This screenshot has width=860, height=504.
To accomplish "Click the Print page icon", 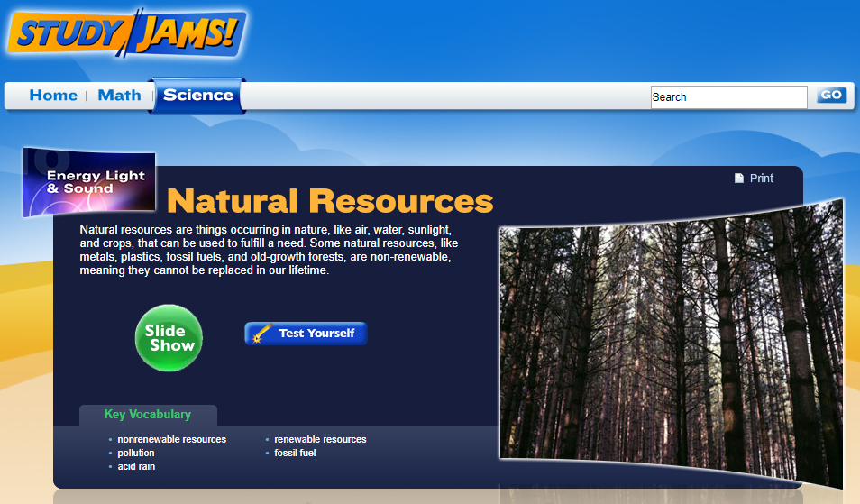I will point(739,179).
